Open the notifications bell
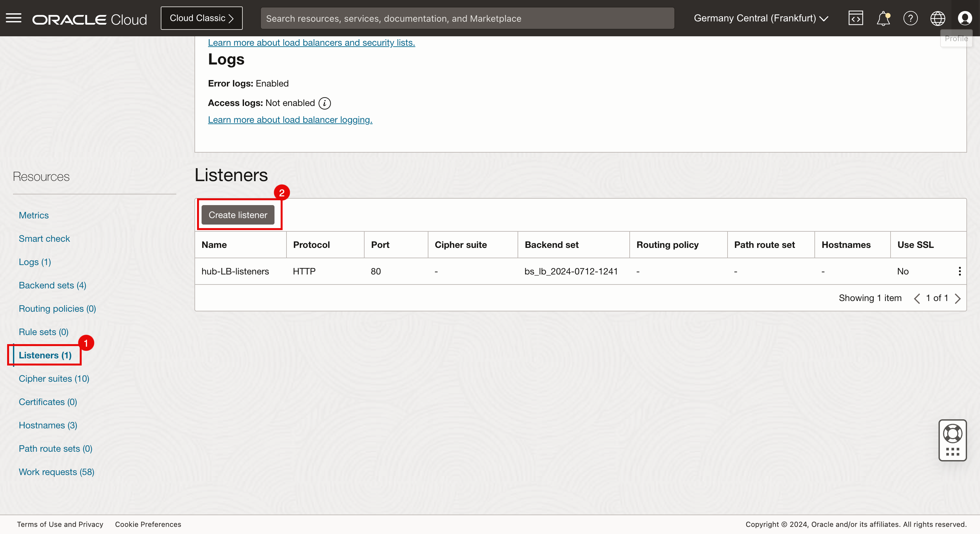 pyautogui.click(x=883, y=18)
